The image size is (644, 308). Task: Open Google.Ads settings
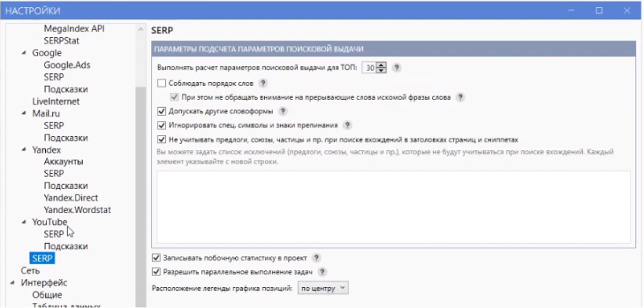pos(67,65)
